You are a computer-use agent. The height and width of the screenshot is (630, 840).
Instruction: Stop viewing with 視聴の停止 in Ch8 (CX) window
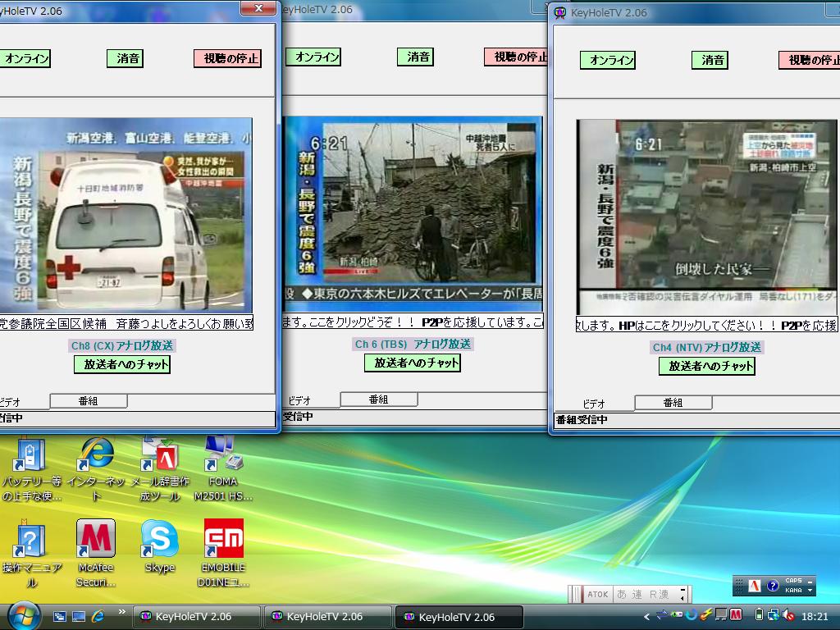pyautogui.click(x=228, y=58)
